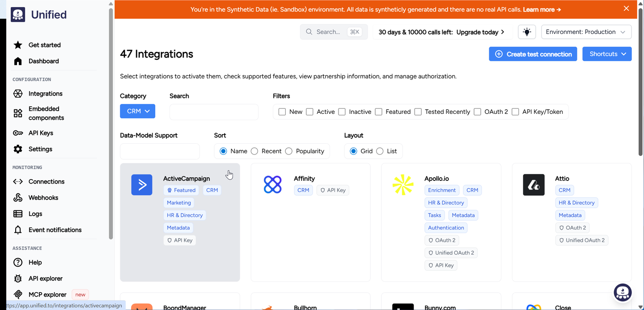Image resolution: width=644 pixels, height=310 pixels.
Task: Click the Unified octopus logo
Action: (x=18, y=14)
